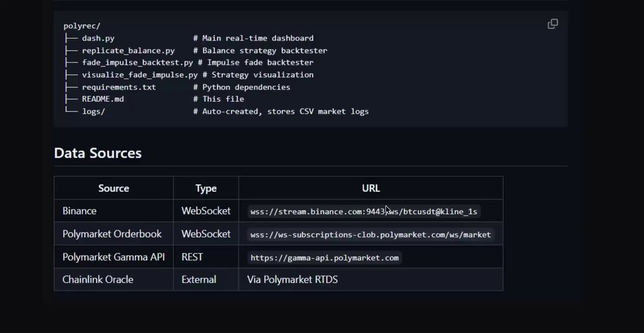Viewport: 644px width, 333px height.
Task: Click the Polymarket ws-subscriptions-clob URL
Action: point(371,235)
